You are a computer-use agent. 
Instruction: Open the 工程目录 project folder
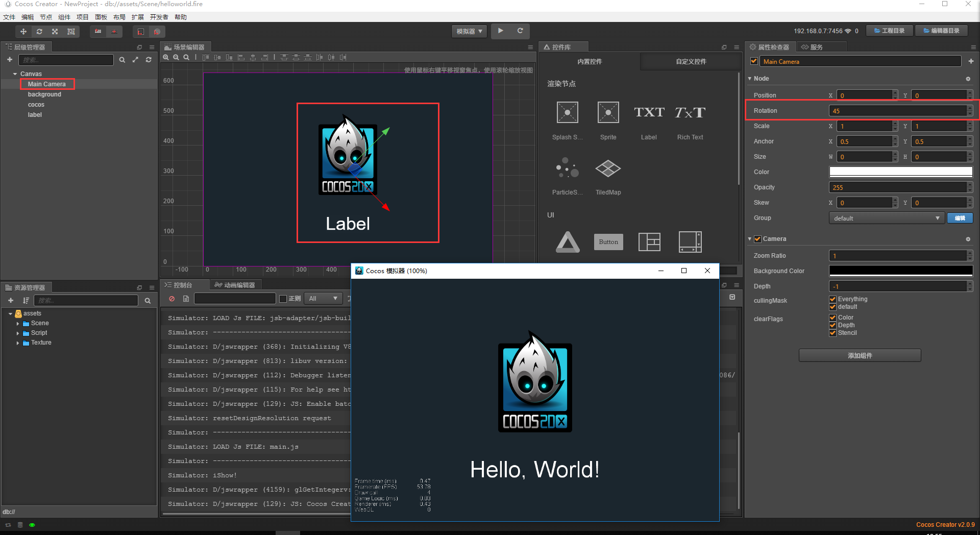(890, 31)
